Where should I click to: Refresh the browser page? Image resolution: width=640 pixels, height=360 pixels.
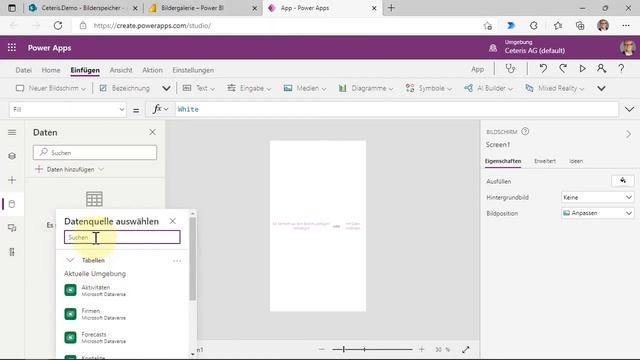(58, 26)
